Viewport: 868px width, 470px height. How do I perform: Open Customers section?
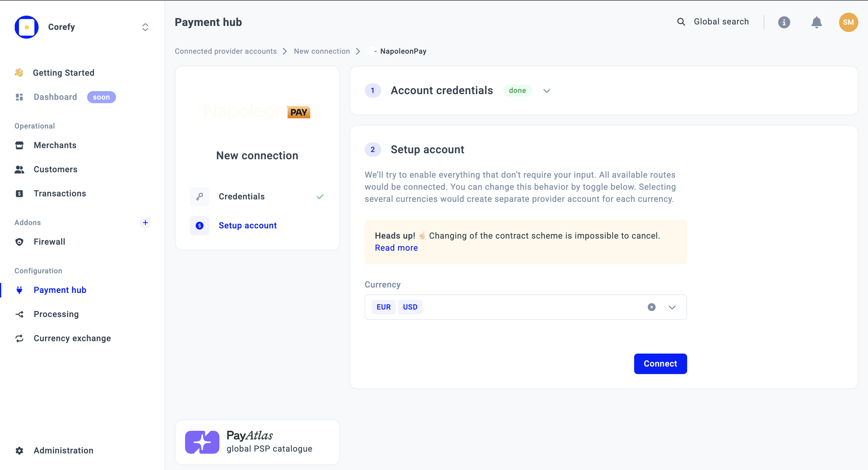[x=55, y=169]
